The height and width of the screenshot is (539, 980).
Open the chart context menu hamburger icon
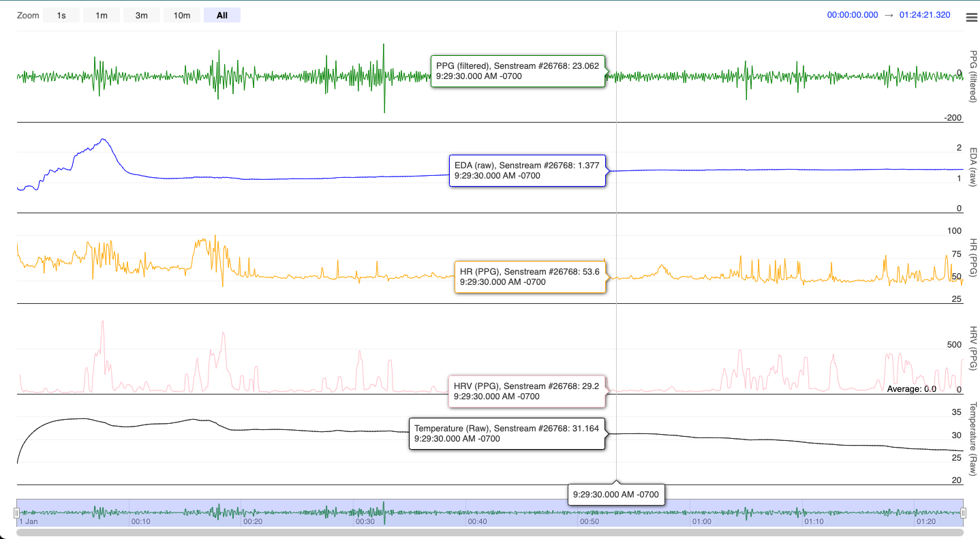tap(971, 18)
